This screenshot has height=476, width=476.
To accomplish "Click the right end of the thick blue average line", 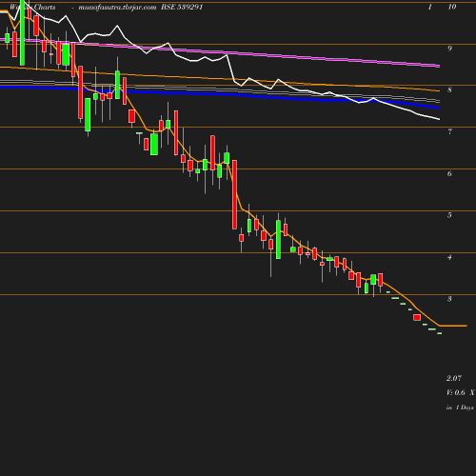I will 438,108.
